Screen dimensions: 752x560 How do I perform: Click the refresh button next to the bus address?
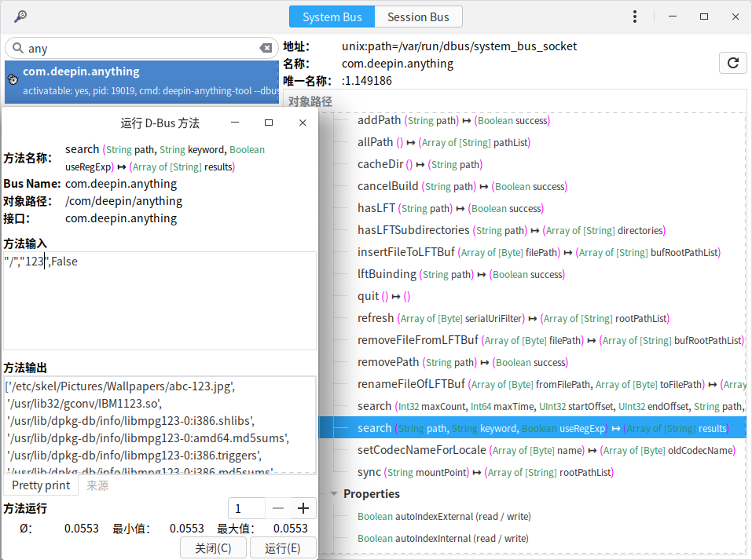(x=733, y=63)
